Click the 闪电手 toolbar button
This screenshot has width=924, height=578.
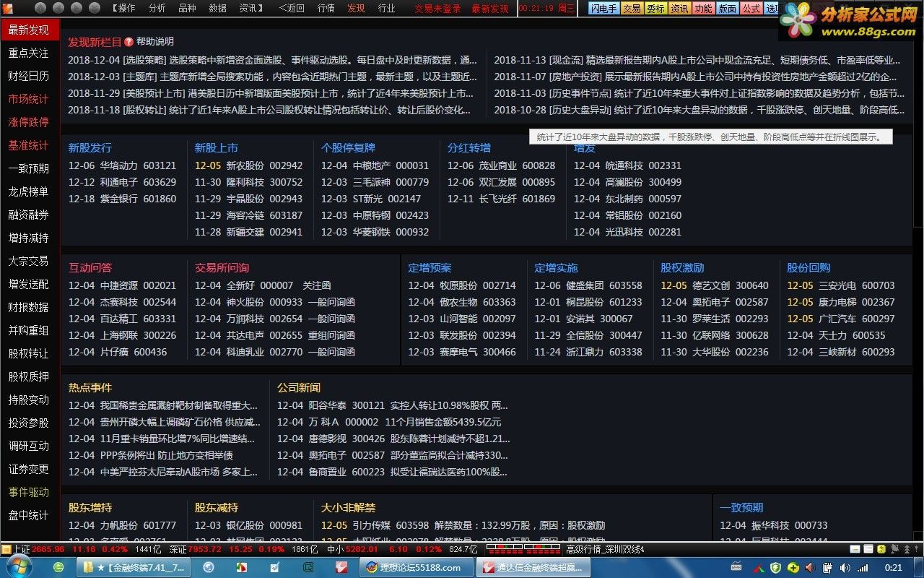click(603, 9)
